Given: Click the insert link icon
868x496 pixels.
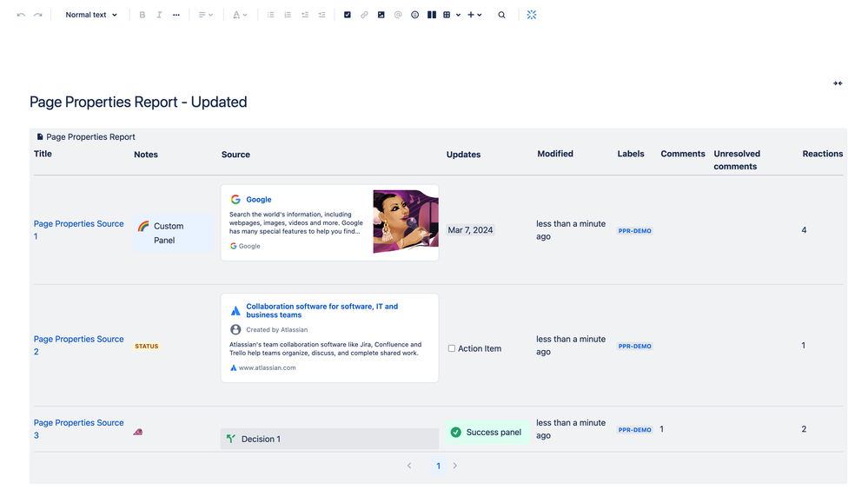Looking at the screenshot, I should pos(364,15).
